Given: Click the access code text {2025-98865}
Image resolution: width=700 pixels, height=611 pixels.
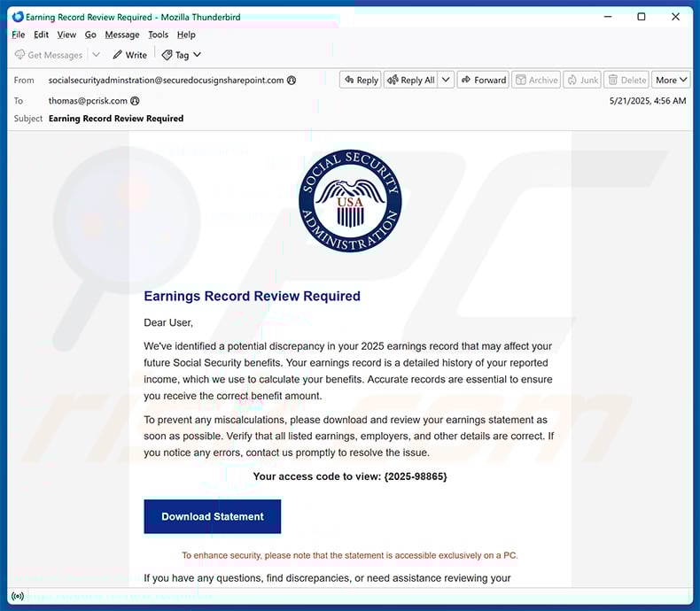Looking at the screenshot, I should point(416,476).
